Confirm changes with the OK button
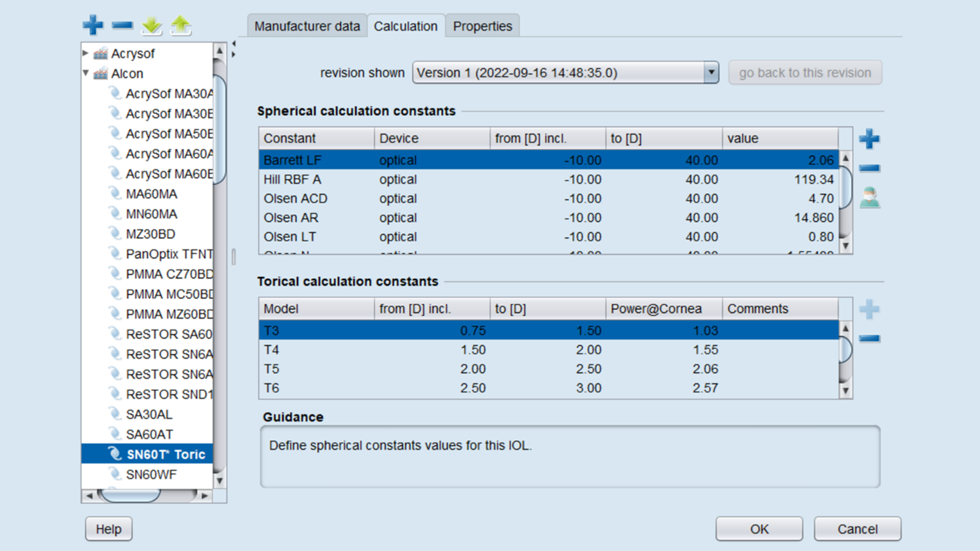The image size is (980, 551). pos(758,529)
